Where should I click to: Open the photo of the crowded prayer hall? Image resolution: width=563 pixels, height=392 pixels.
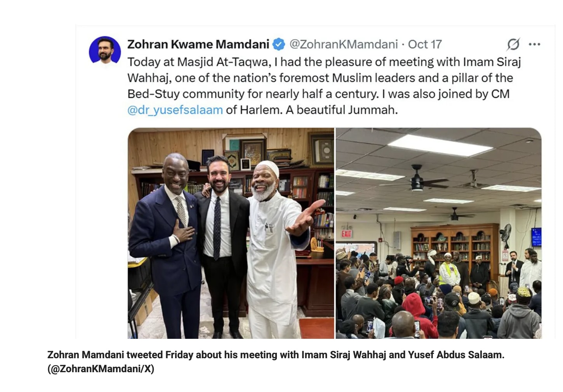pyautogui.click(x=439, y=233)
